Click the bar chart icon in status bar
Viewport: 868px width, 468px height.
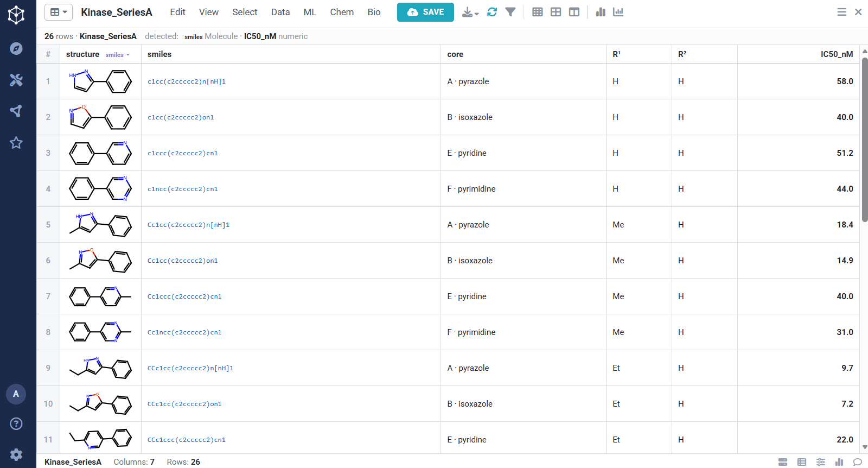coord(839,462)
